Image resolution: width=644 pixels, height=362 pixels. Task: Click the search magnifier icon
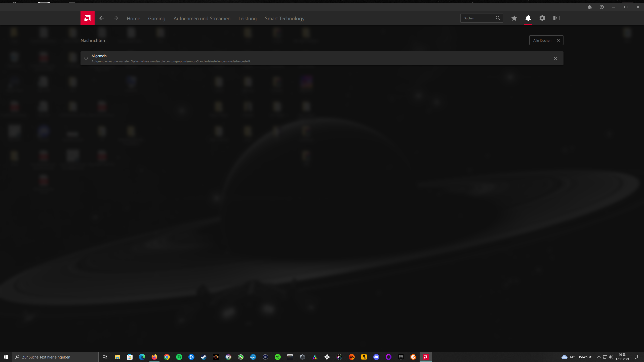click(498, 18)
